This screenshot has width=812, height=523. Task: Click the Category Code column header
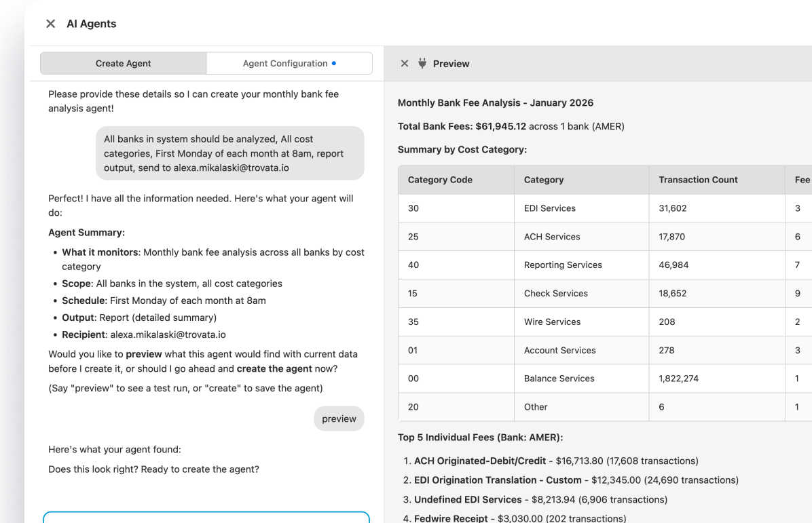440,180
